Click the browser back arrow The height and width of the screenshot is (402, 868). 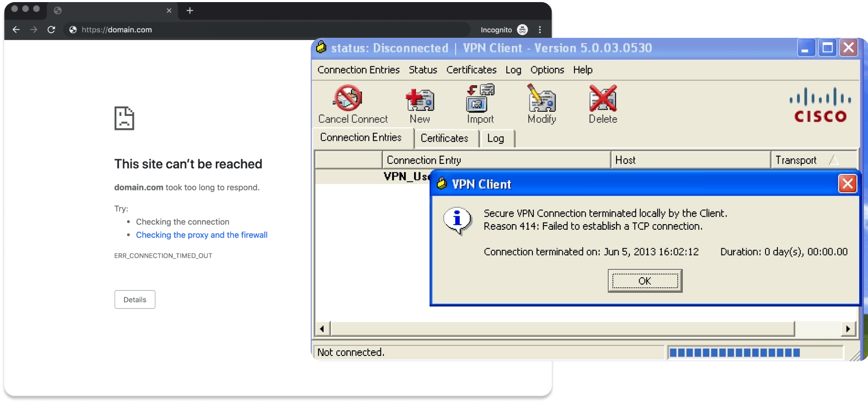click(x=16, y=29)
